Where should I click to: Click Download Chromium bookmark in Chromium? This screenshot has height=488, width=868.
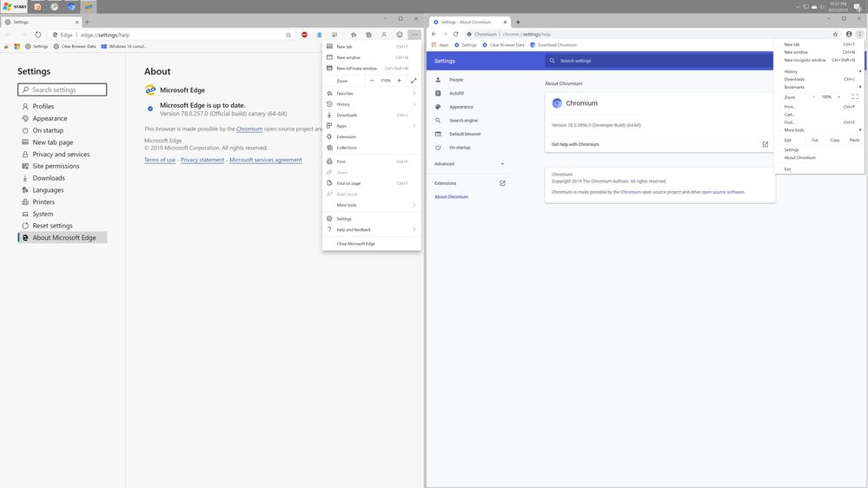(x=553, y=45)
